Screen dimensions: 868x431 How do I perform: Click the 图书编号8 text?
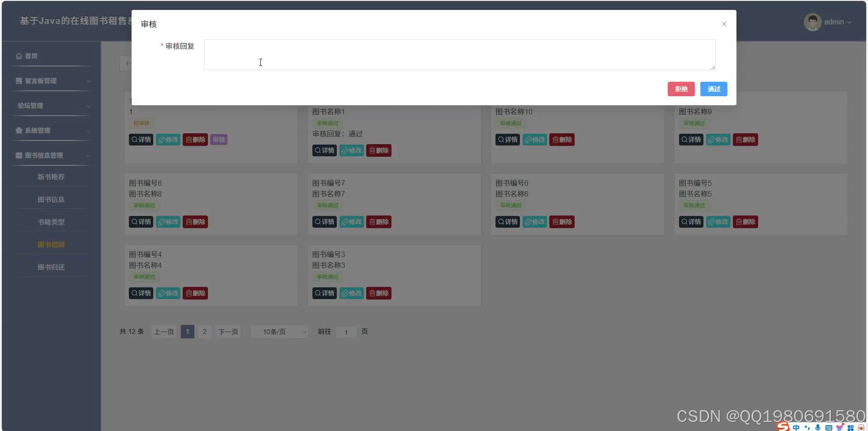[x=145, y=183]
